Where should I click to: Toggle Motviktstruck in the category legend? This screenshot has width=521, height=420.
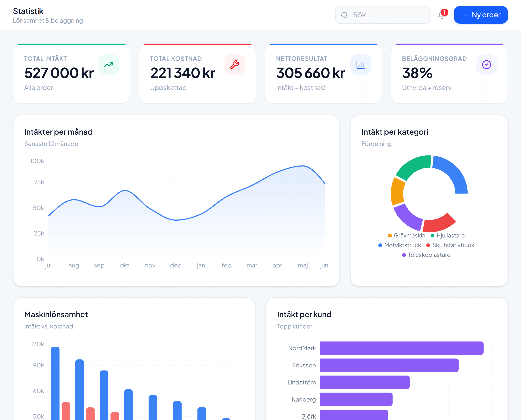coord(399,245)
